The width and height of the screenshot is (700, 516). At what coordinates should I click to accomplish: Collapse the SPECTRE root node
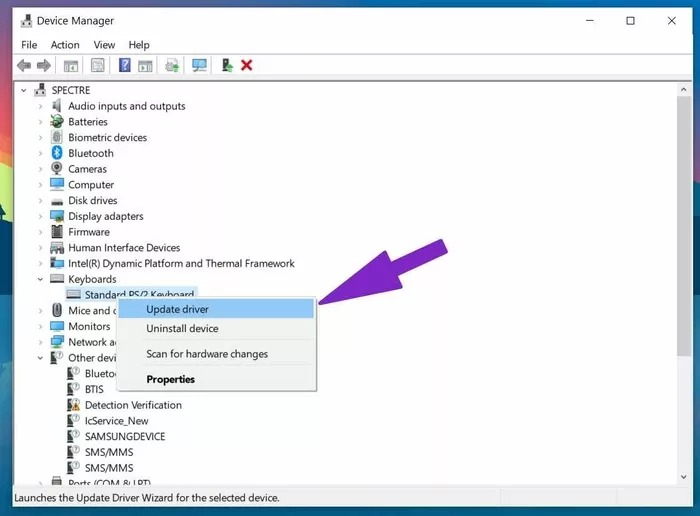(25, 90)
